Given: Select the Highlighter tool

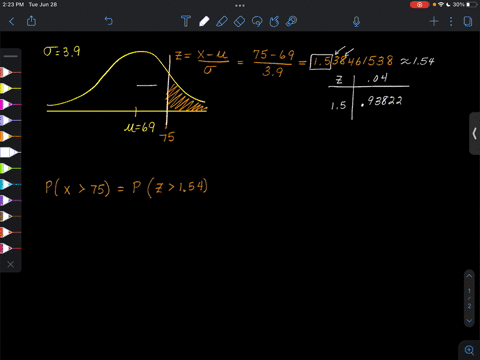Looking at the screenshot, I should click(x=222, y=21).
